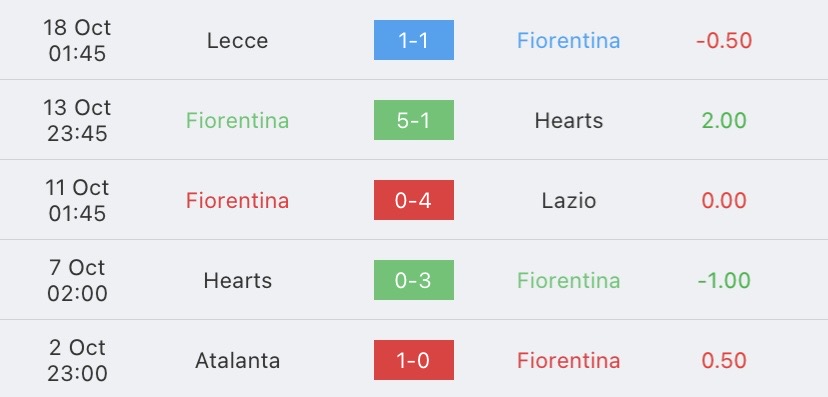The image size is (828, 397).
Task: Open the Lazio team link
Action: click(x=568, y=201)
